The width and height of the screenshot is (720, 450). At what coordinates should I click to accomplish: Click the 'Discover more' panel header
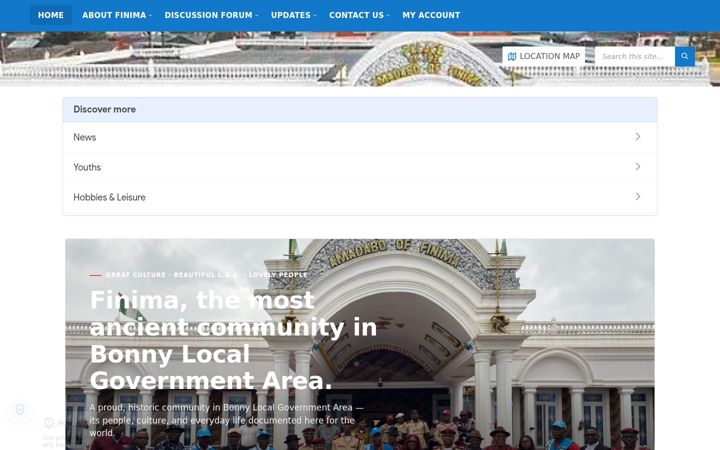[x=360, y=110]
